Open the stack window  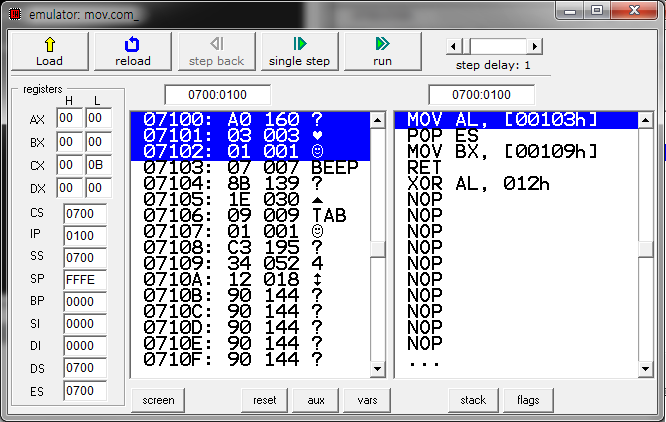pos(473,400)
